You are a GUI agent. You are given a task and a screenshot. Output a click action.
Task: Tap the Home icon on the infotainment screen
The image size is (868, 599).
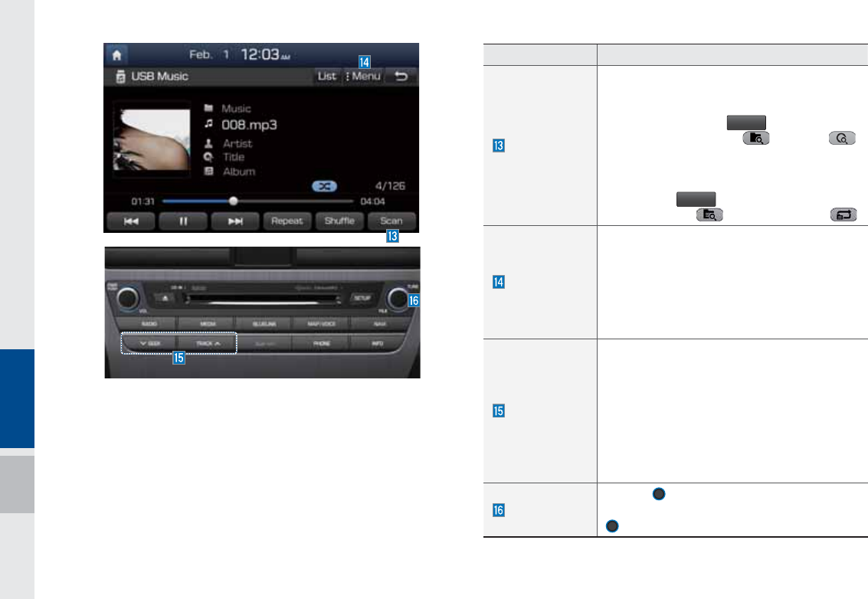116,55
